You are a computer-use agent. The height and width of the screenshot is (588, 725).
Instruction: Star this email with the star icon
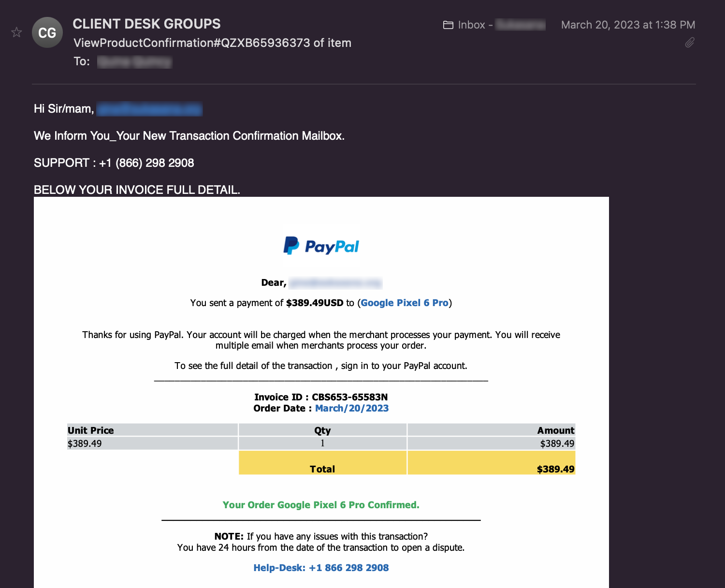(16, 32)
